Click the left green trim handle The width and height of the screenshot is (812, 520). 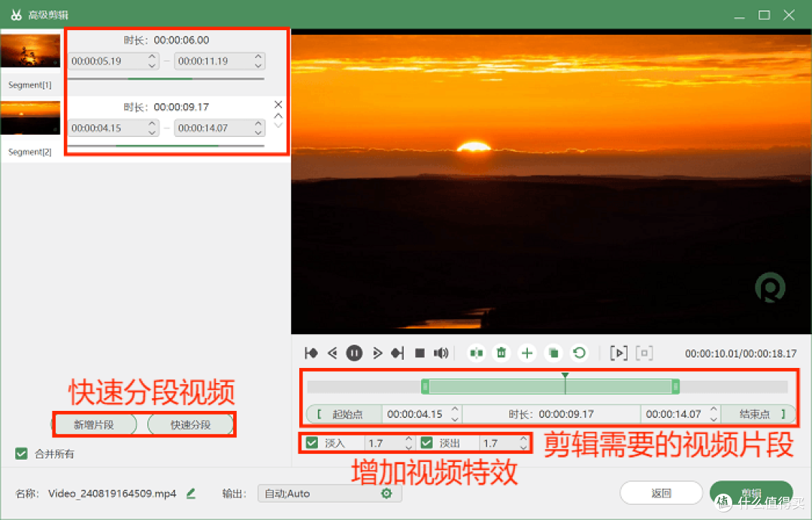pos(425,386)
